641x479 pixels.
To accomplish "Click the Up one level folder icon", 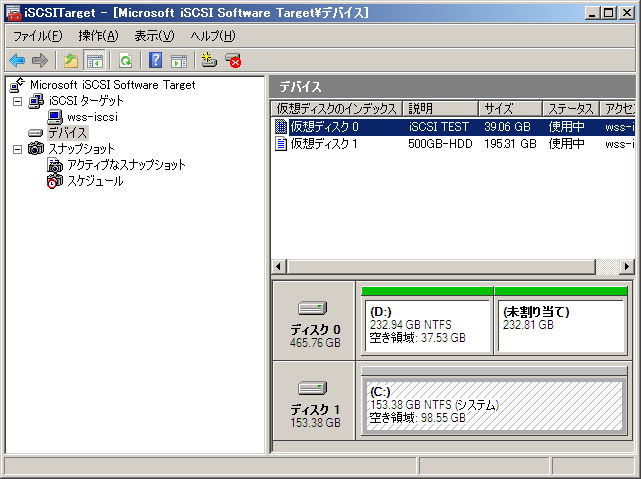I will coord(71,61).
